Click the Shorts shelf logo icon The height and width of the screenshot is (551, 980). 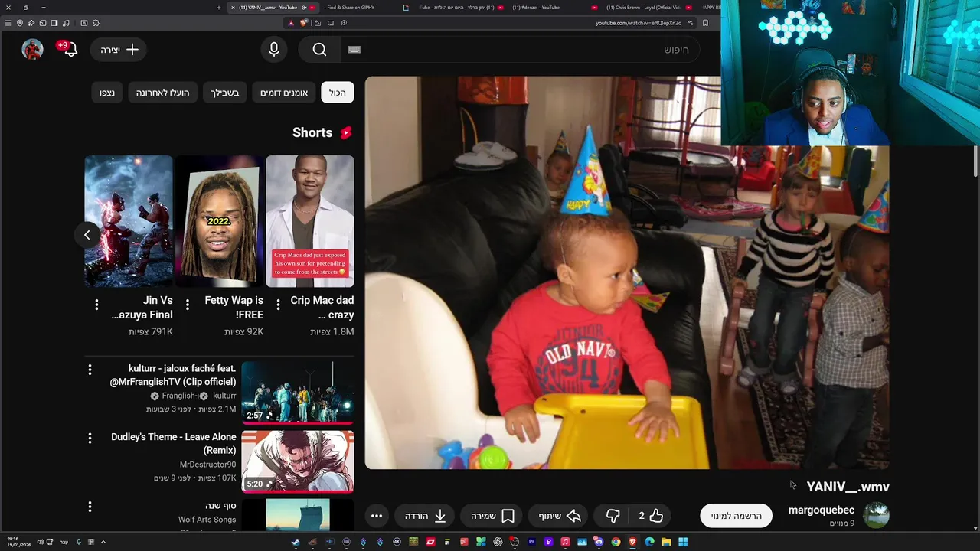tap(346, 132)
